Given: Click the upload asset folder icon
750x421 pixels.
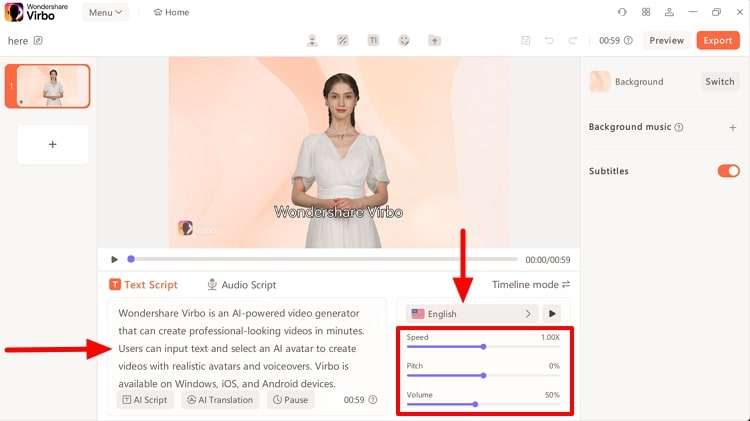Looking at the screenshot, I should 434,41.
